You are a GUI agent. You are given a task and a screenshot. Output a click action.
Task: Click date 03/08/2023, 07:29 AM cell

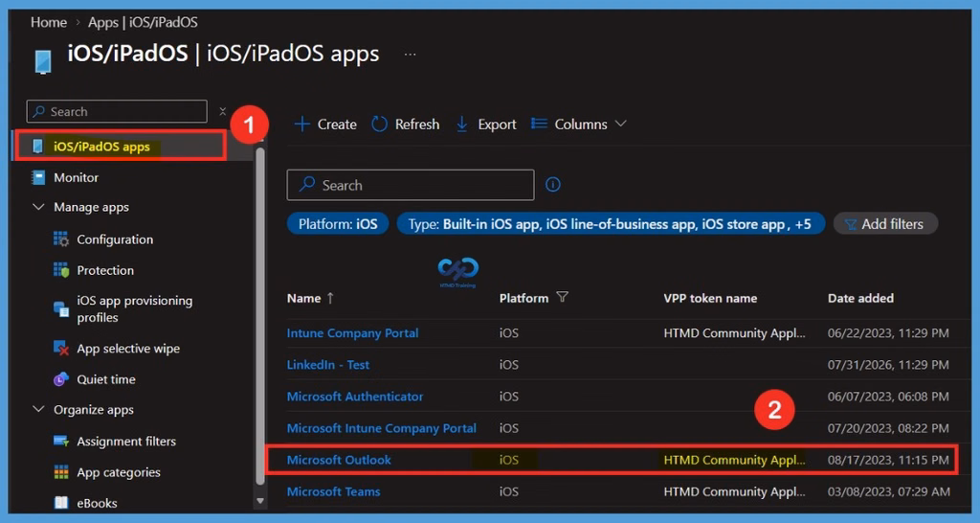(x=889, y=491)
